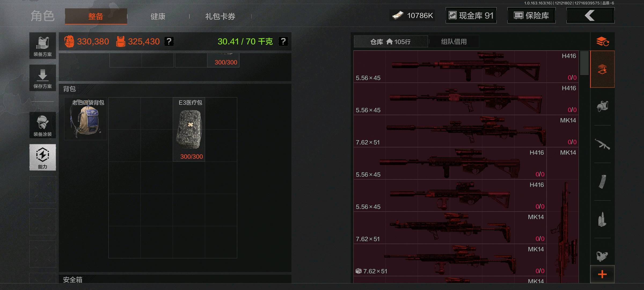Filter warehouse by ammo bullet icon
The image size is (644, 290).
coord(602,219)
